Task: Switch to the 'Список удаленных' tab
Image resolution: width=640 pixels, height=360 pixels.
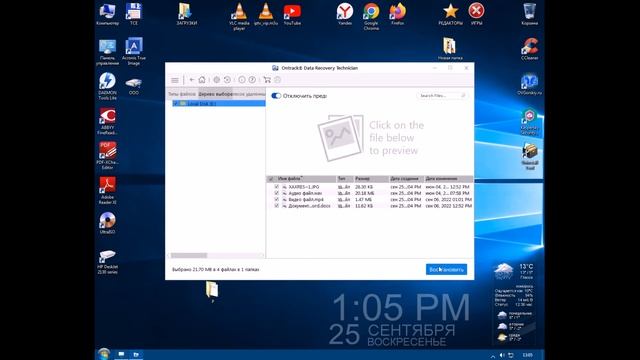Action: click(x=249, y=94)
